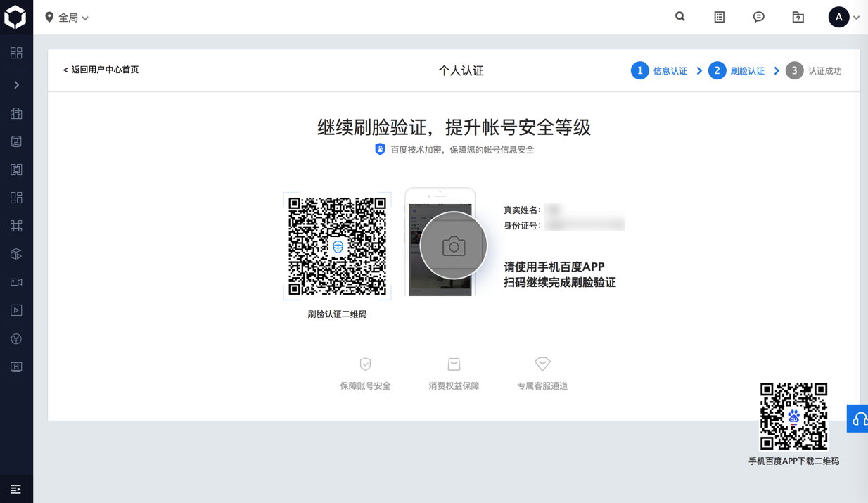The image size is (868, 503).
Task: Open the video camera icon in sidebar
Action: click(16, 282)
